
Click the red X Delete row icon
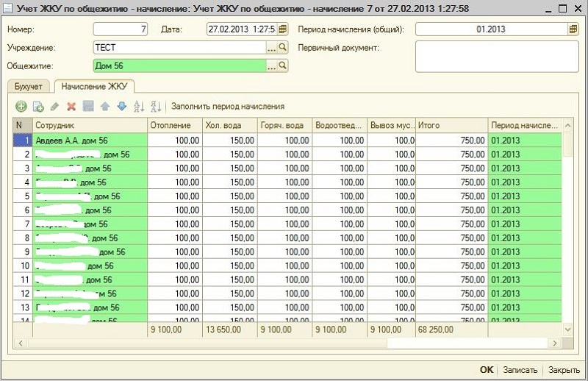(71, 107)
